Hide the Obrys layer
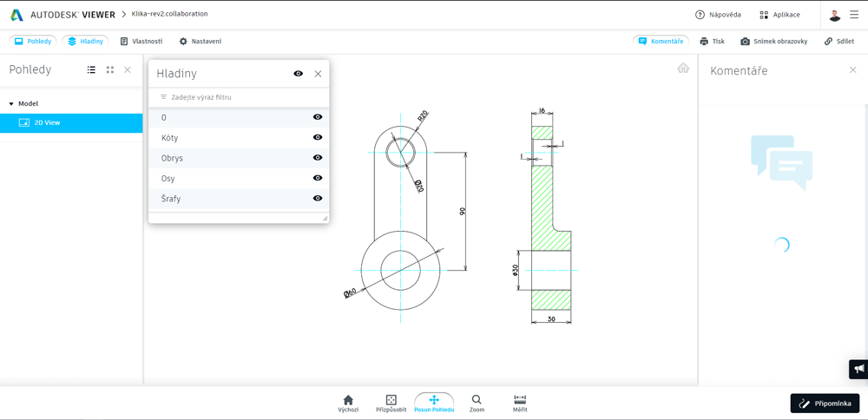The image size is (868, 420). pos(318,158)
